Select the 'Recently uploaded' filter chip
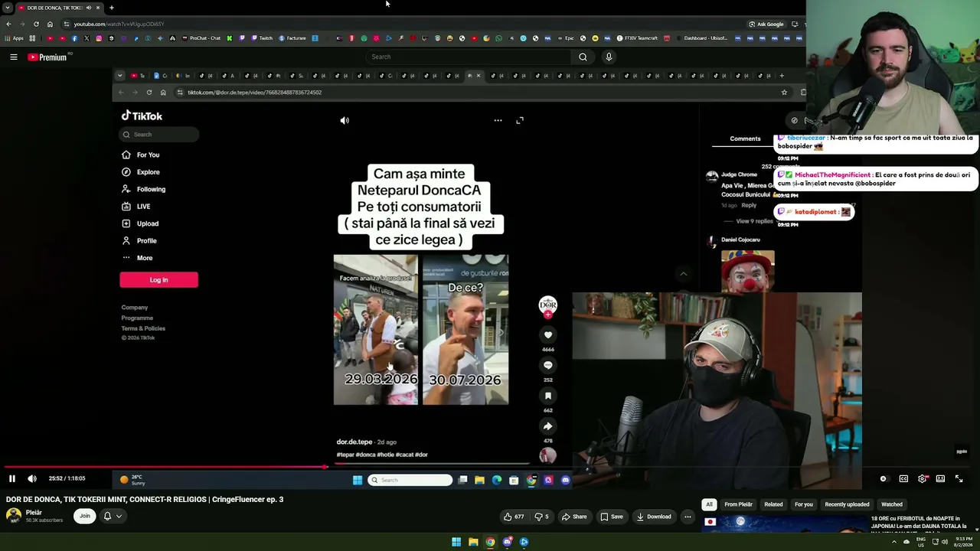The image size is (980, 551). point(847,504)
